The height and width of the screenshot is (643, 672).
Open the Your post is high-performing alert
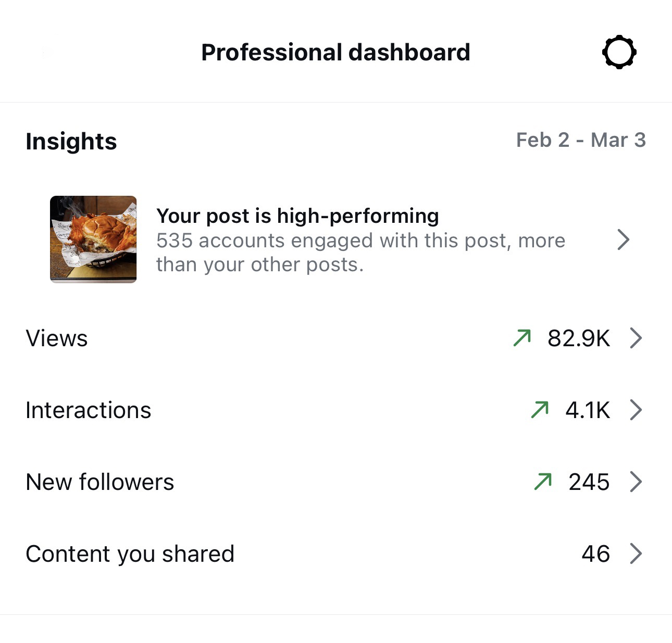point(298,216)
